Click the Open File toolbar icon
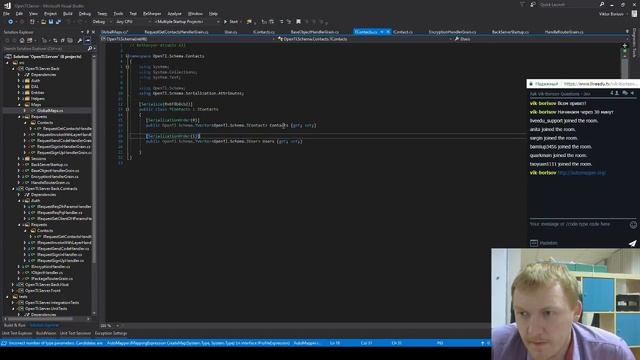 (x=43, y=22)
